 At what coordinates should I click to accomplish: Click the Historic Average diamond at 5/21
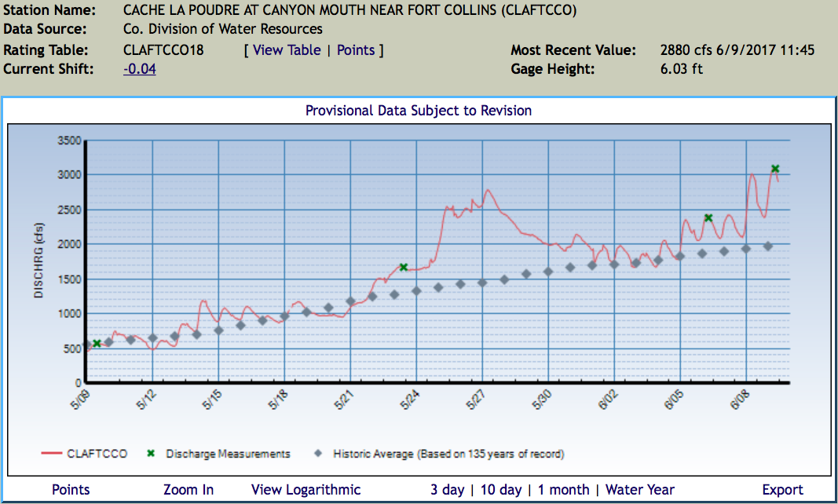coord(350,301)
